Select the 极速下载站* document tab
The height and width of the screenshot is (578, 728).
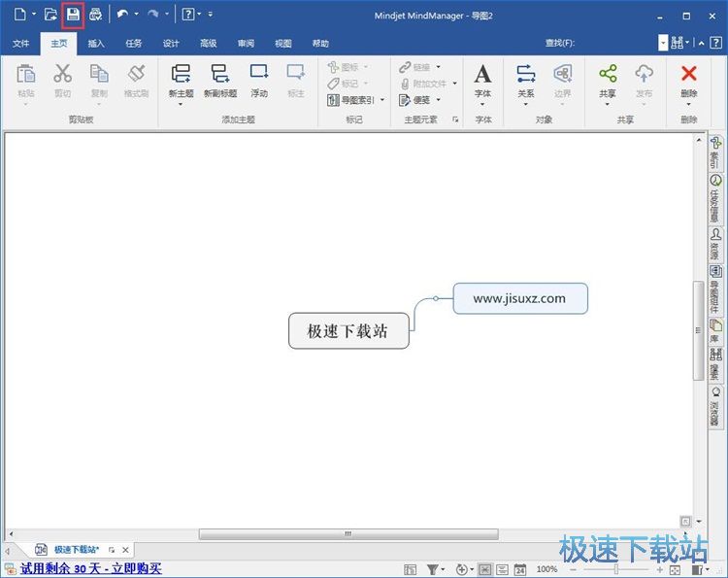(x=77, y=550)
